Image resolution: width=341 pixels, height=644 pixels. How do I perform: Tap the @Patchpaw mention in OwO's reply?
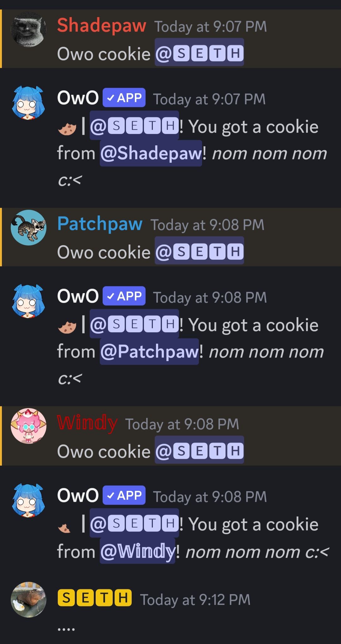click(149, 352)
